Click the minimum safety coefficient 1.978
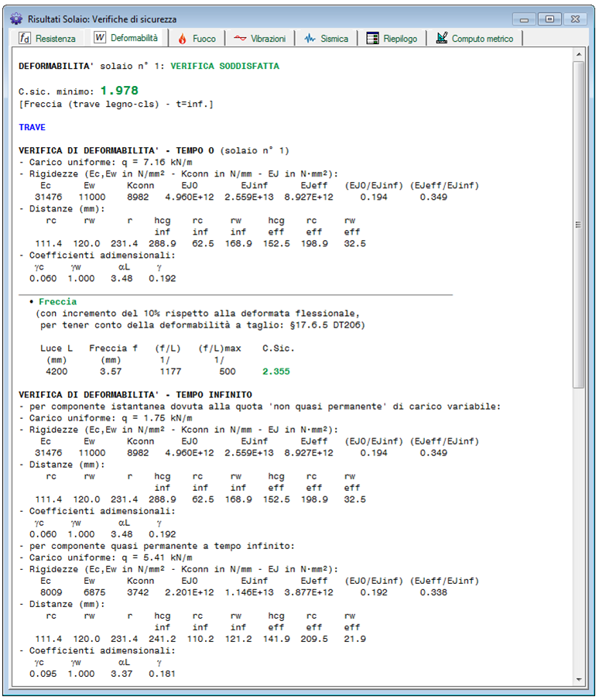 (x=119, y=91)
